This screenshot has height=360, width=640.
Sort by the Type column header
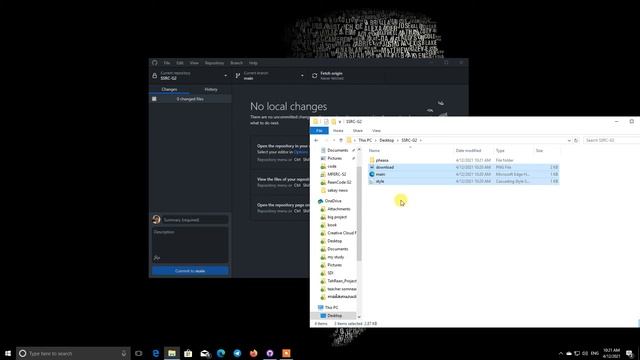tap(513, 151)
